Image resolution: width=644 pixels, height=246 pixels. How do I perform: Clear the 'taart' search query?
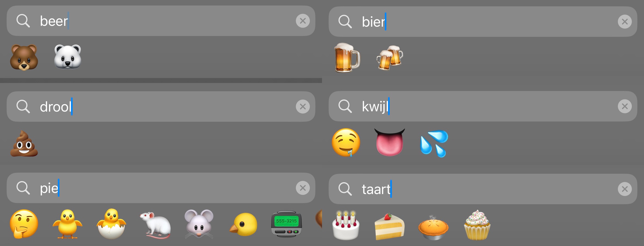625,189
